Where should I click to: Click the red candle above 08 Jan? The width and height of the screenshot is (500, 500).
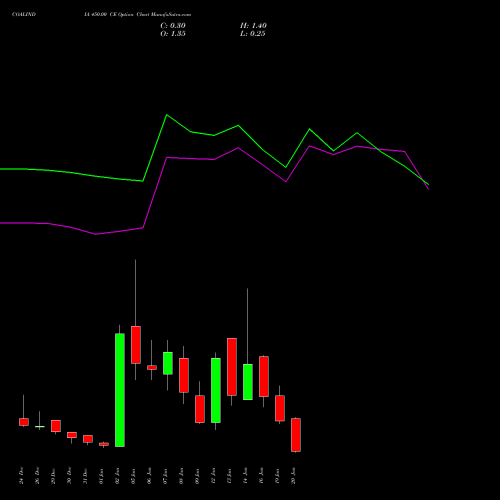184,375
